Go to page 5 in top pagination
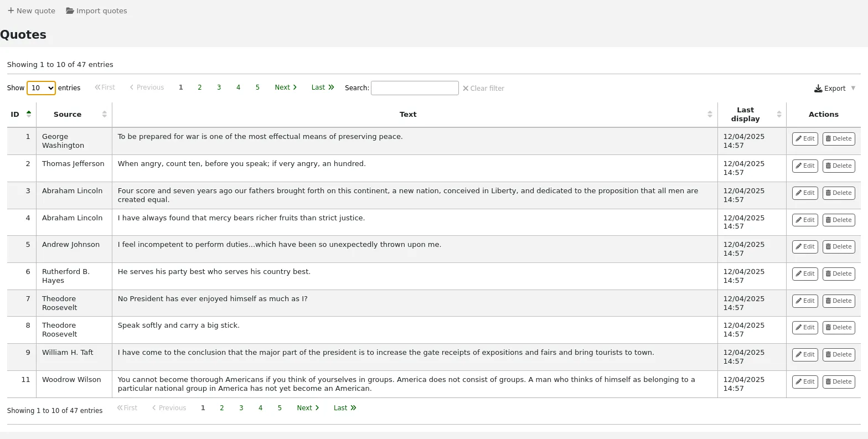868x439 pixels. tap(257, 87)
